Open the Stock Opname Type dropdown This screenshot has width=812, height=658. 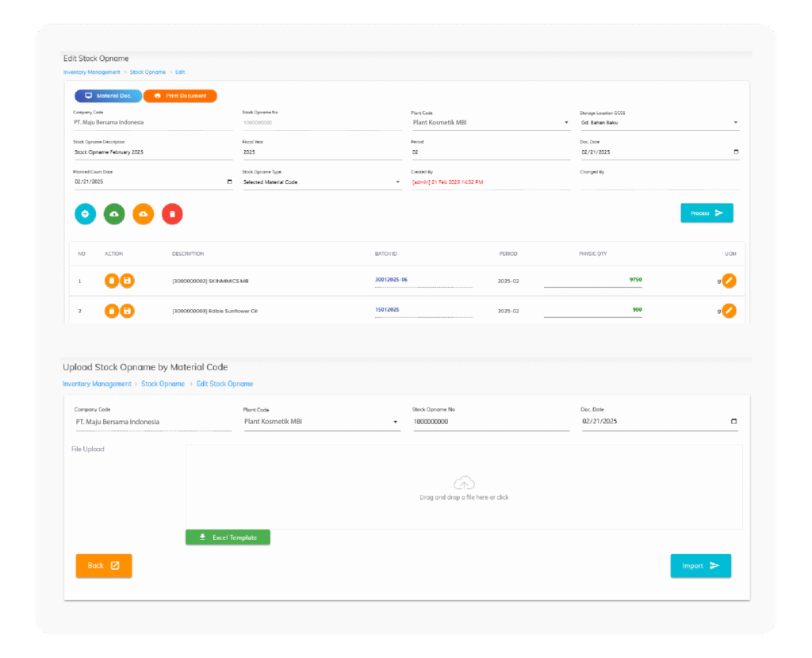pos(397,182)
